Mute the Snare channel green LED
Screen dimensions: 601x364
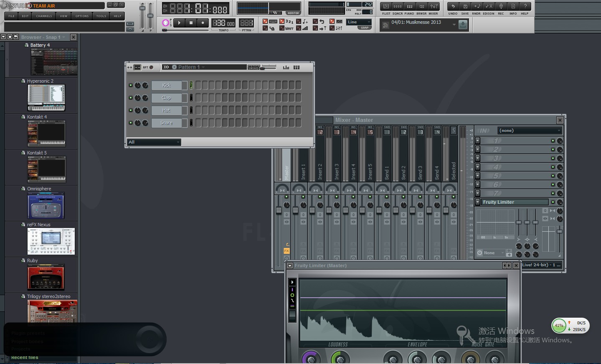(131, 123)
